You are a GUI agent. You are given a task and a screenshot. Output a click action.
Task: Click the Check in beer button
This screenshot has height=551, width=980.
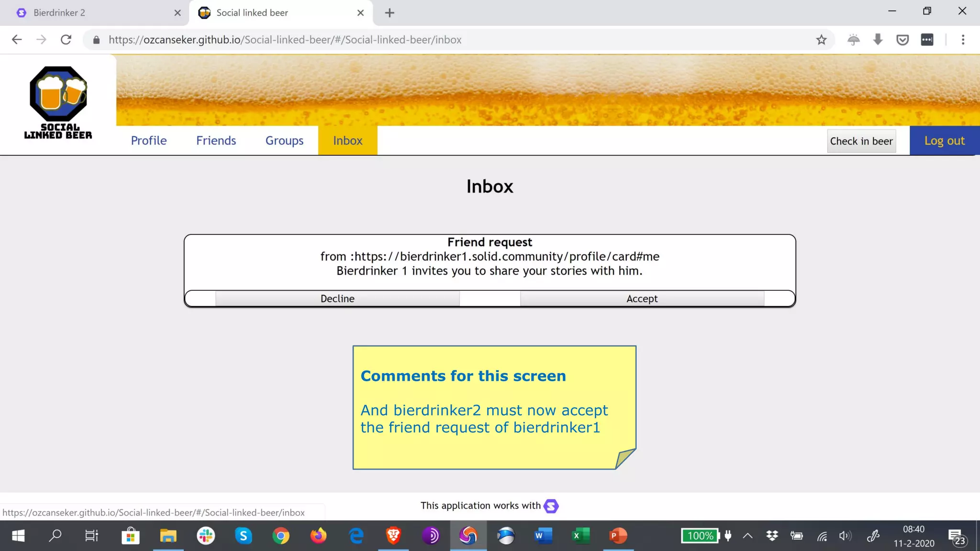[x=861, y=141]
